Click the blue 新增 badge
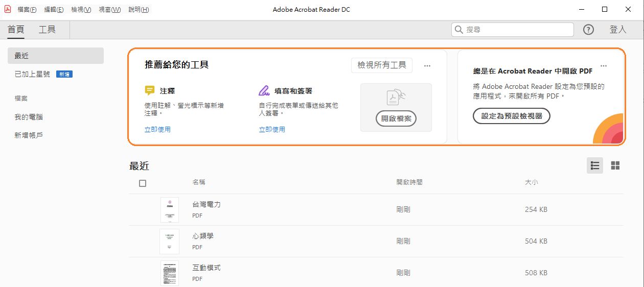This screenshot has width=644, height=287. point(64,74)
